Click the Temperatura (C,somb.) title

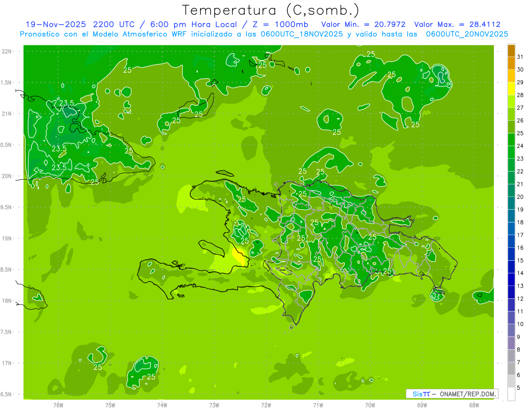[271, 10]
